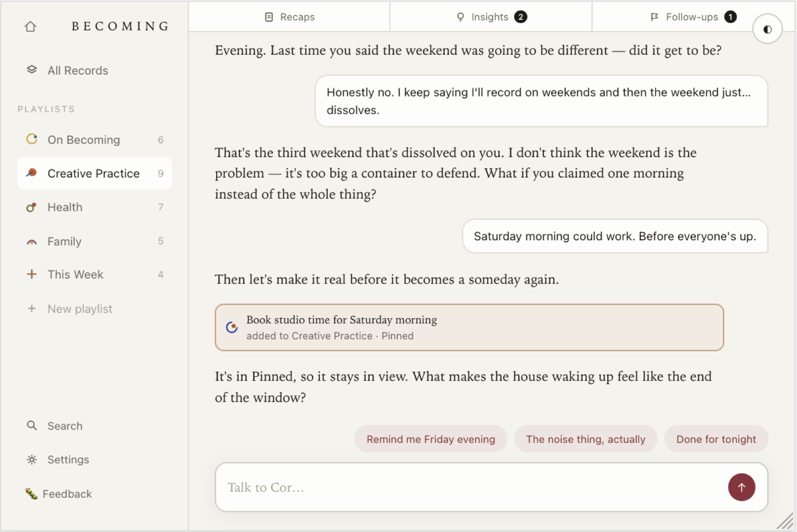The image size is (797, 532).
Task: Go to the home icon
Action: point(30,26)
